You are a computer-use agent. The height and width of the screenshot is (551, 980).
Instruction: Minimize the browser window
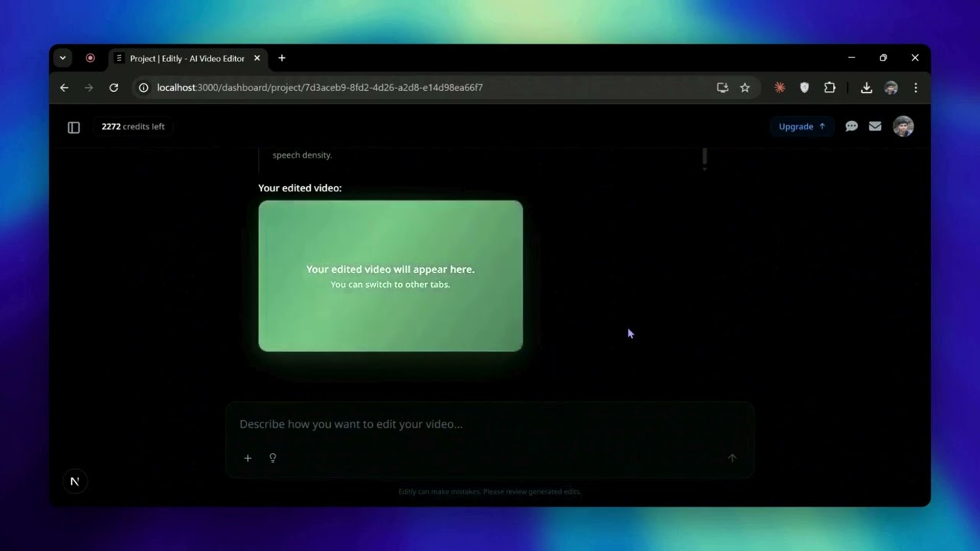pos(851,58)
